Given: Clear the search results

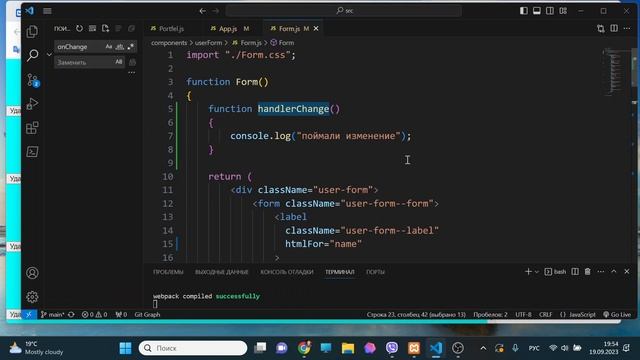Looking at the screenshot, I should (x=93, y=28).
